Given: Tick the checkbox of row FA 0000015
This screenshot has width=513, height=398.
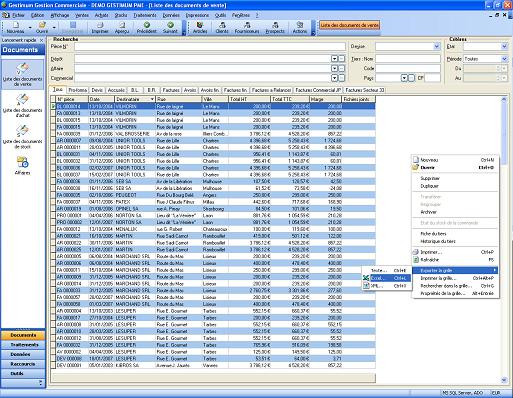Looking at the screenshot, I should pyautogui.click(x=53, y=127).
